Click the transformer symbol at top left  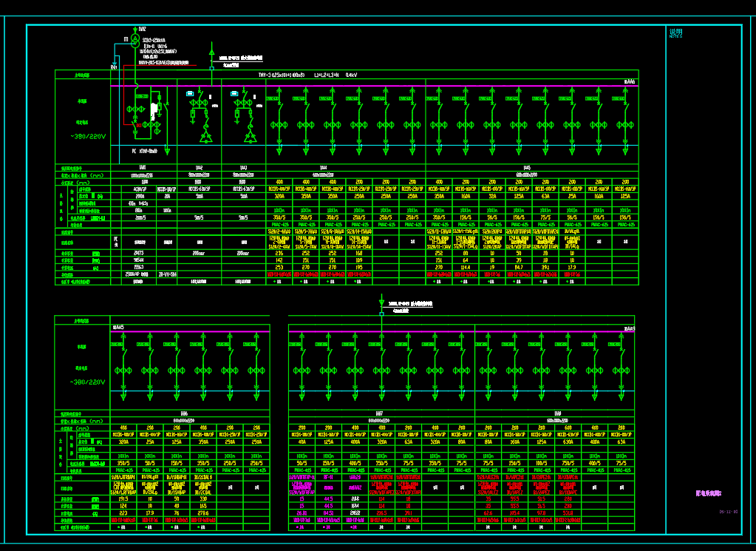[x=135, y=42]
